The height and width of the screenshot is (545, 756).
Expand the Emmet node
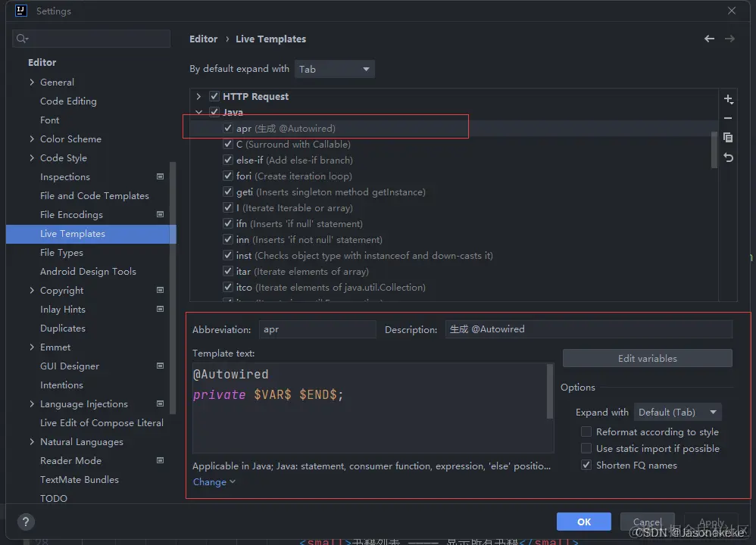coord(32,347)
